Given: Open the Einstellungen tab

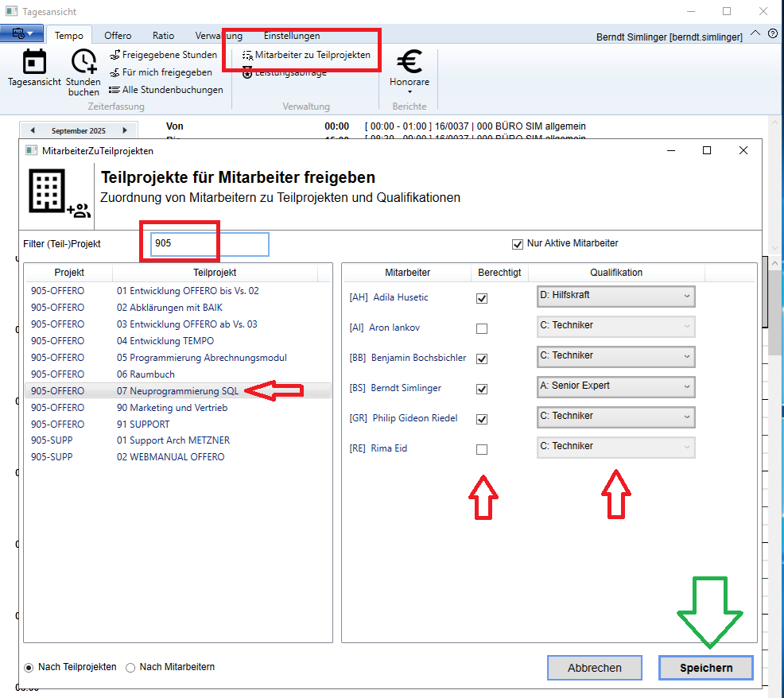Looking at the screenshot, I should pyautogui.click(x=292, y=36).
